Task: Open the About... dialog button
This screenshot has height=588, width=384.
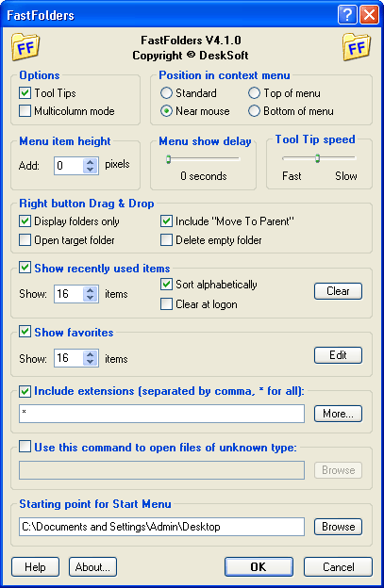Action: (92, 567)
